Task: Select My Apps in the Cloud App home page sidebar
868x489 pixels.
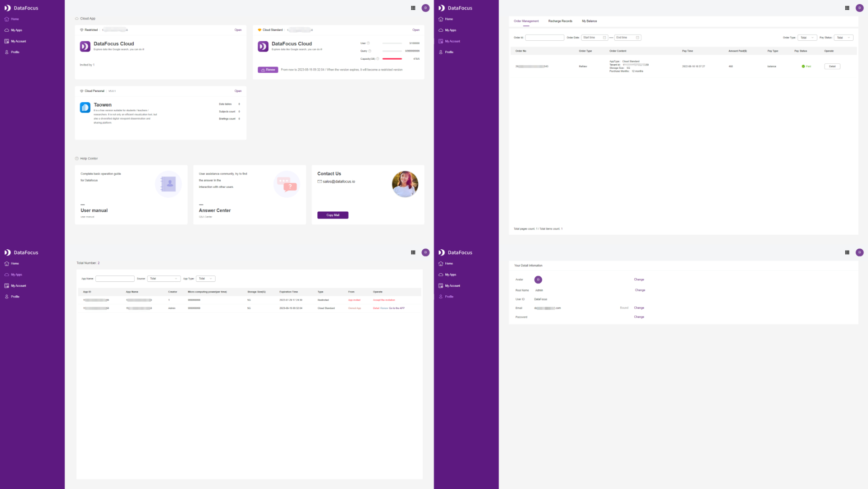Action: [x=14, y=30]
